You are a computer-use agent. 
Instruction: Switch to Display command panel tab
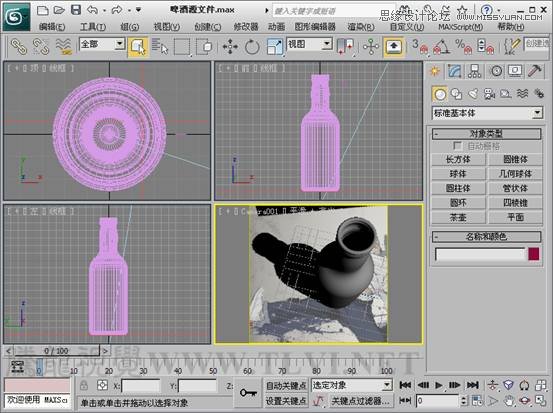515,71
